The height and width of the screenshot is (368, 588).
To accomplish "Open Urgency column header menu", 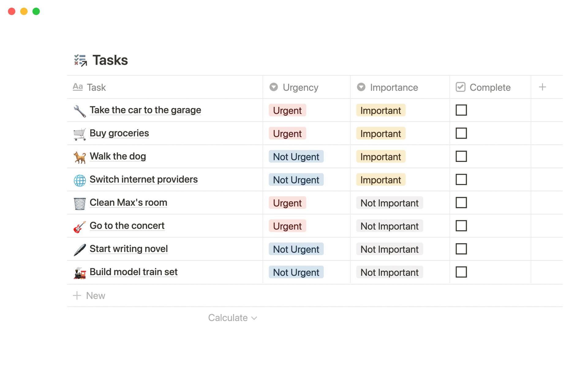I will pos(300,87).
